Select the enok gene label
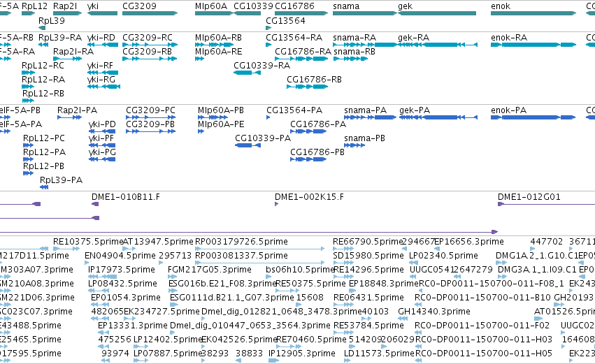The width and height of the screenshot is (595, 364). point(501,6)
